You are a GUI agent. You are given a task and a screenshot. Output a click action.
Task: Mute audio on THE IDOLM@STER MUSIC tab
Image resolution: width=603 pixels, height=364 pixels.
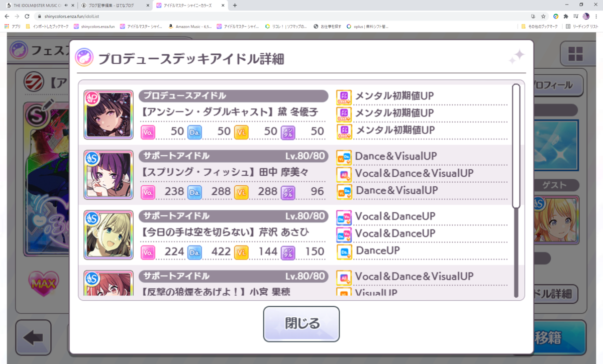tap(66, 6)
